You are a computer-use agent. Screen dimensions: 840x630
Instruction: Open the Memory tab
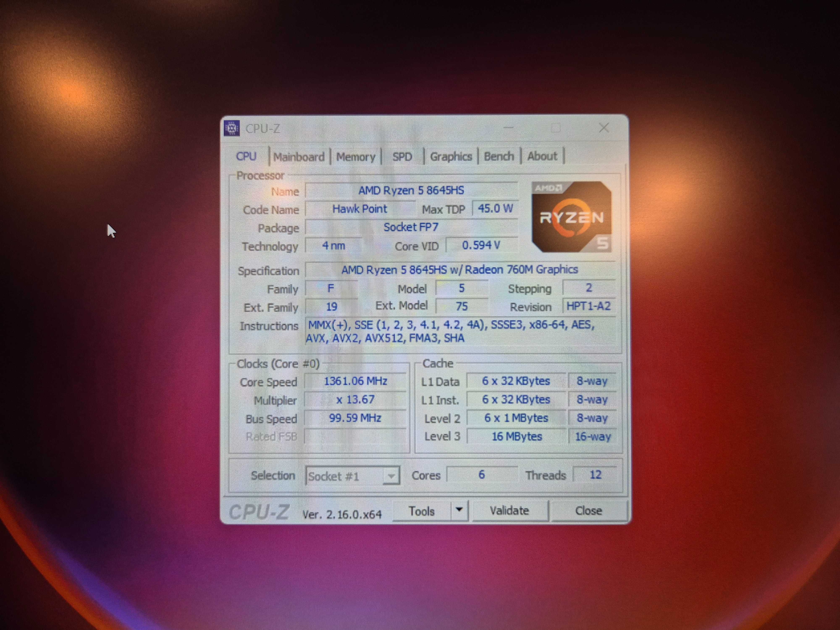(356, 157)
